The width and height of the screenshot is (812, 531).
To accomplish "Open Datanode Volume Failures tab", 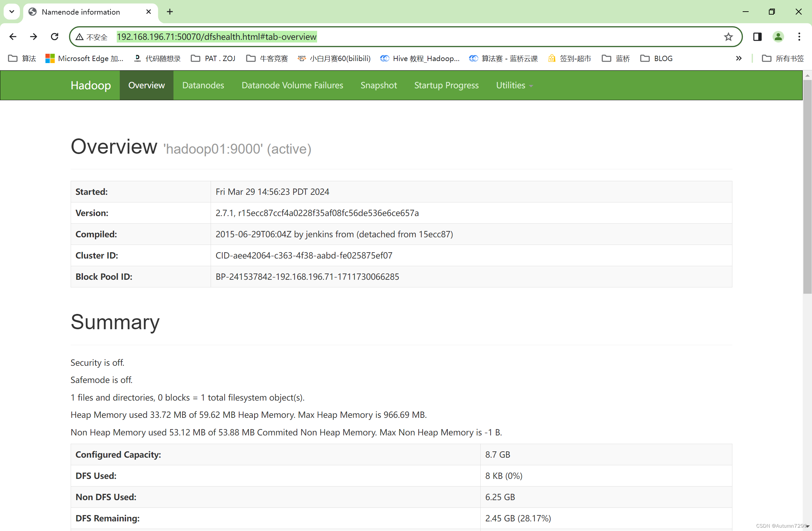I will click(292, 85).
